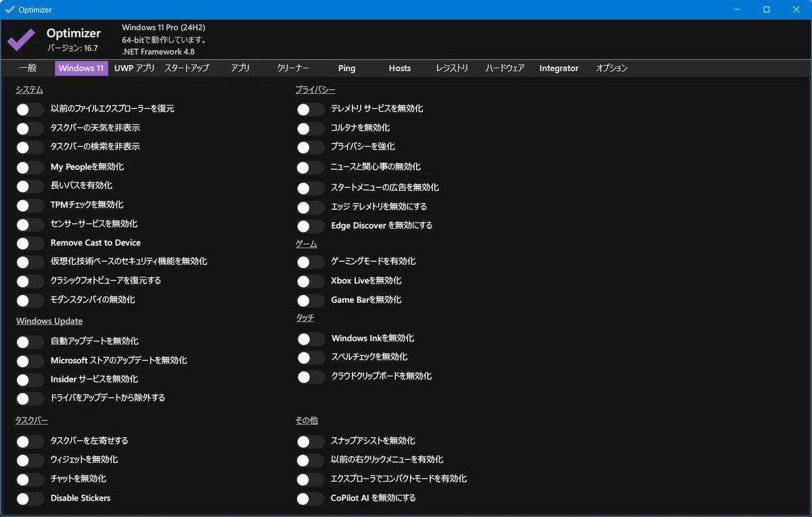Switch on ニュースと関心事の無効化
This screenshot has height=517, width=812.
[311, 167]
